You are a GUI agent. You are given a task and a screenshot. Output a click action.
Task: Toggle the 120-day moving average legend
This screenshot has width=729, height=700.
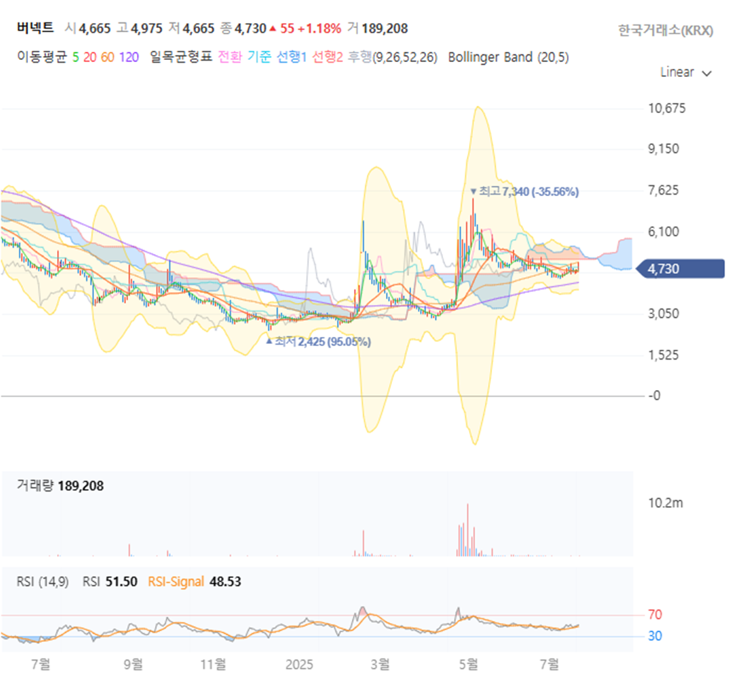coord(129,57)
